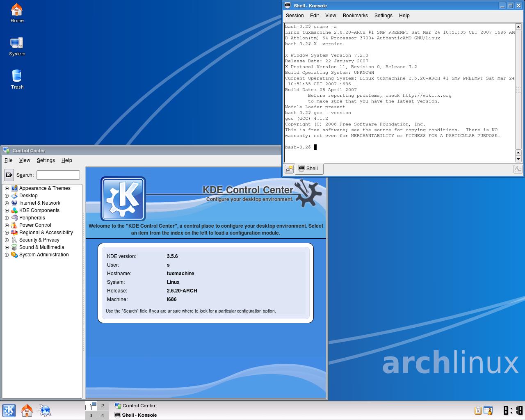525x420 pixels.
Task: Expand the Desktop category
Action: [7, 196]
